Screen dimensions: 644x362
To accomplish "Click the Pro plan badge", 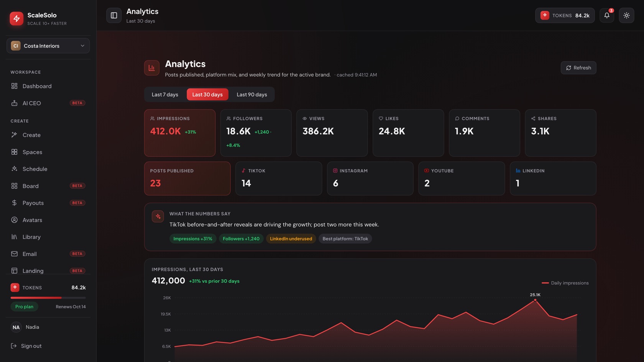I will pos(24,306).
